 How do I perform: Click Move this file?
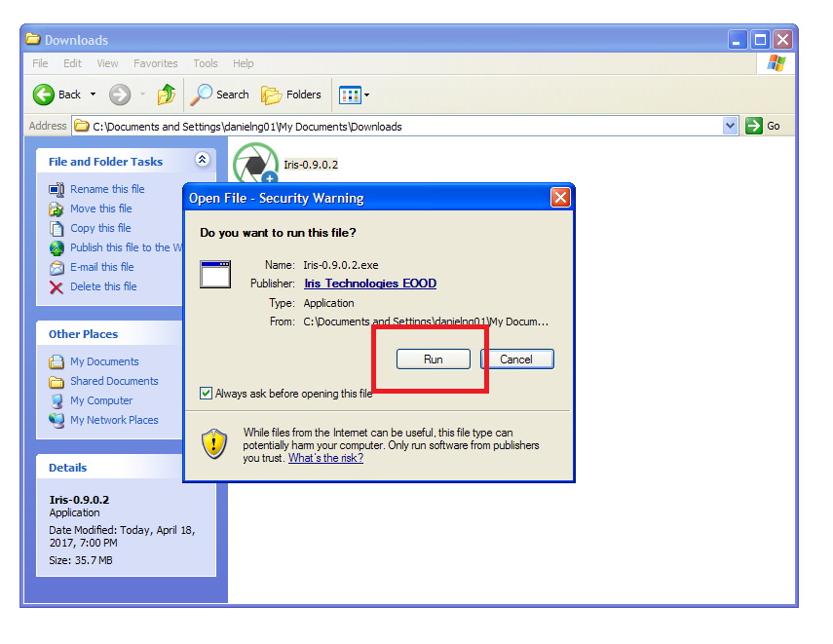[101, 208]
